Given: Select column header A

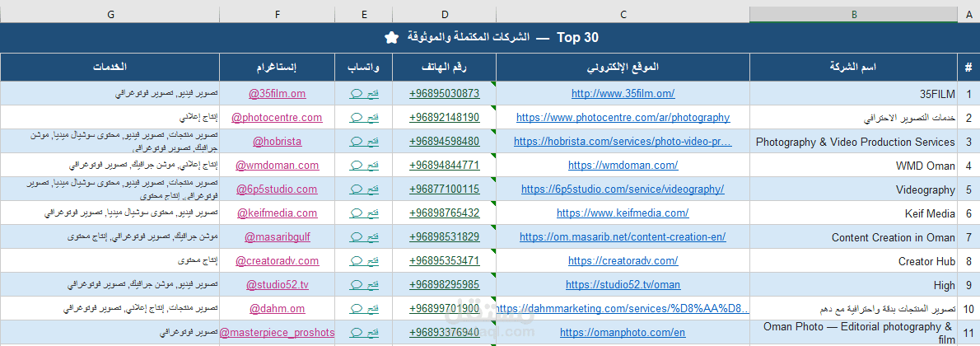Looking at the screenshot, I should click(x=968, y=14).
